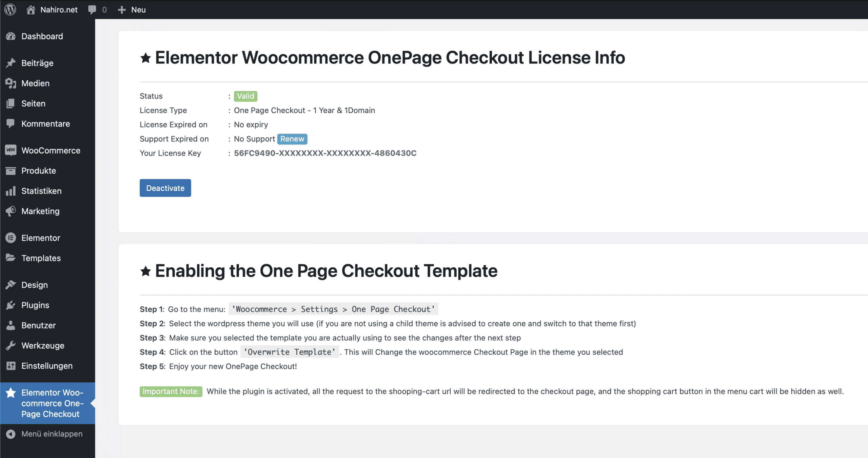The image size is (868, 458).
Task: Toggle Einstellungen menu visibility
Action: pos(47,365)
